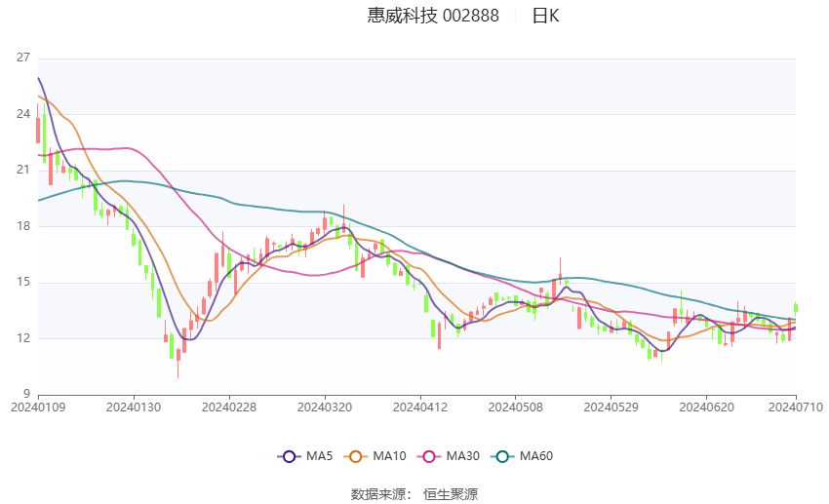829x504 pixels.
Task: Toggle the MA10 legend series
Action: click(x=375, y=456)
